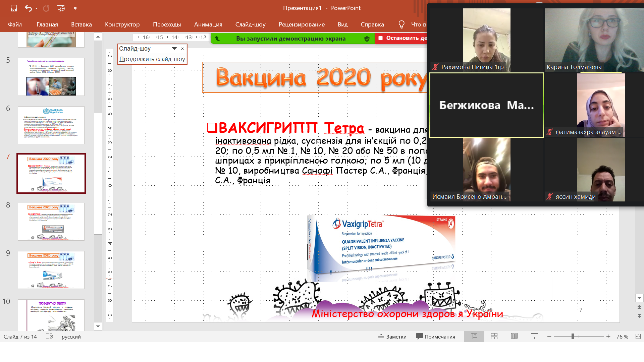This screenshot has height=362, width=644.
Task: Select slide 8 thumbnail
Action: coord(51,222)
